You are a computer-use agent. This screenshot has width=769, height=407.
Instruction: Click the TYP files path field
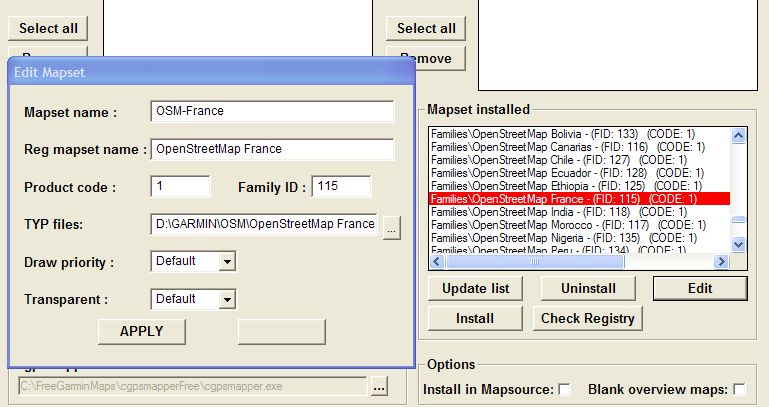coord(264,224)
